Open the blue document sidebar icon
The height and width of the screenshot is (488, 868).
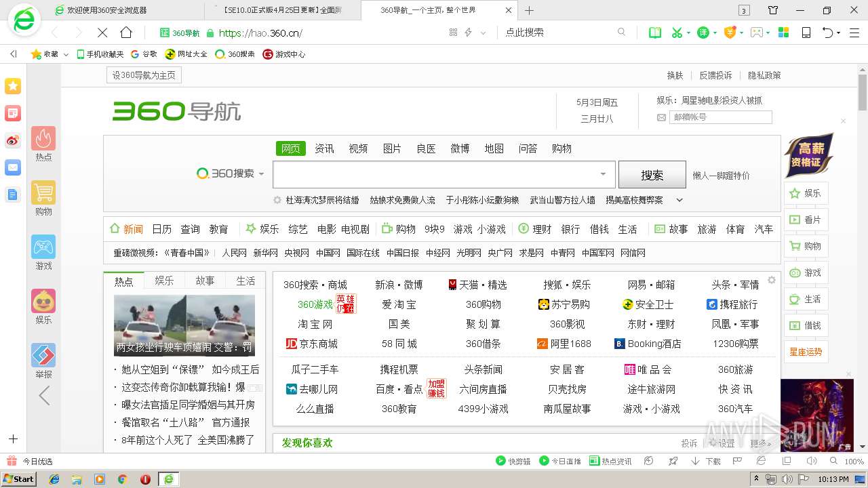tap(13, 195)
